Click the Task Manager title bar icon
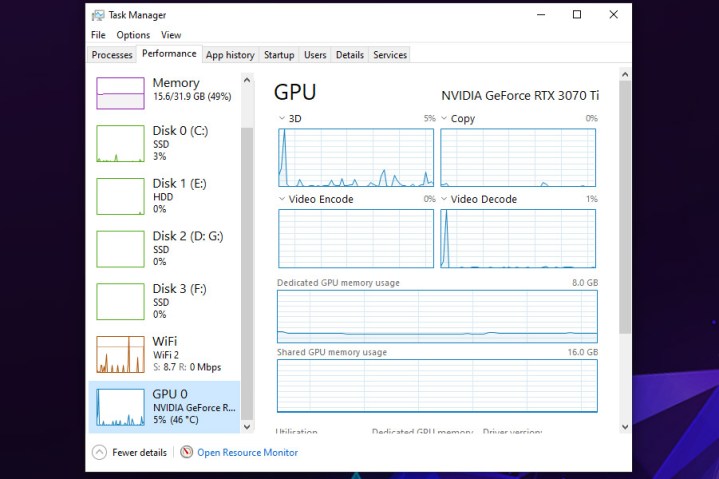 (98, 15)
